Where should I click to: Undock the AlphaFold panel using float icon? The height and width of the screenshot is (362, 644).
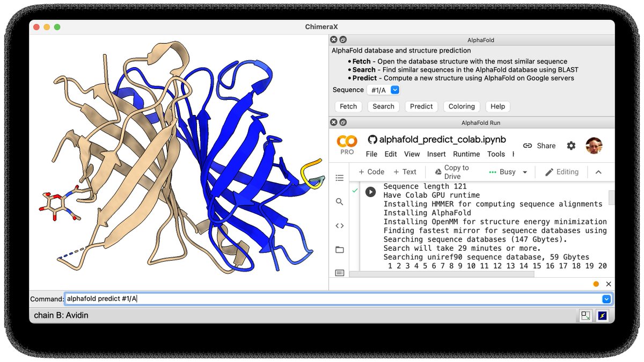coord(343,40)
